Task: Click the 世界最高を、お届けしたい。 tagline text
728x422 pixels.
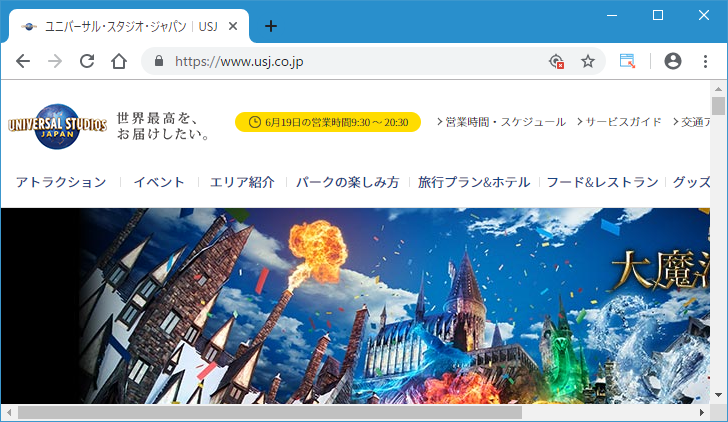Action: (162, 126)
